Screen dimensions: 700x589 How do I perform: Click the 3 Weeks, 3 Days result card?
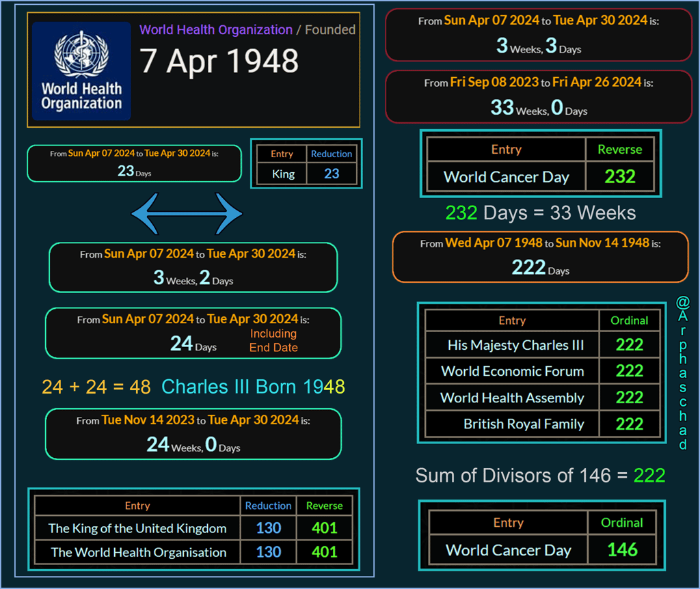539,35
